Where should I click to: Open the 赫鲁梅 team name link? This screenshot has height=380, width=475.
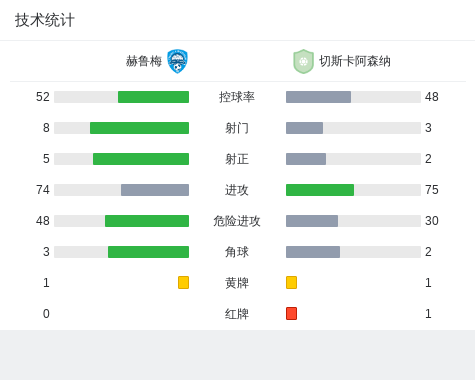pos(144,61)
